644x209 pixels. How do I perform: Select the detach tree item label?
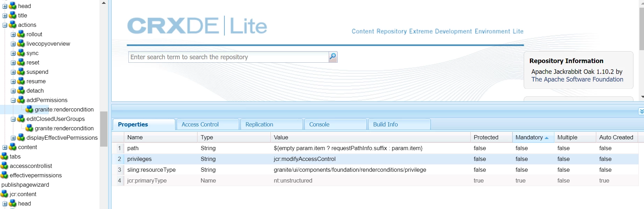[35, 91]
